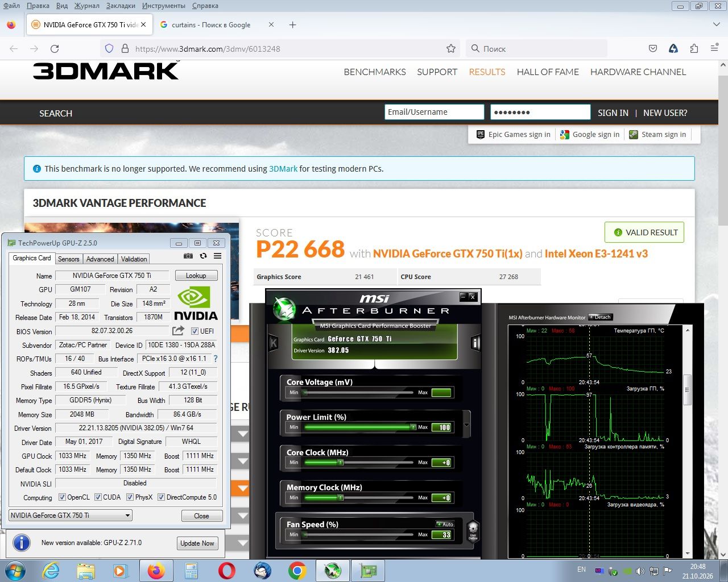The image size is (728, 582).
Task: Click the Email/Username input field
Action: coord(435,112)
